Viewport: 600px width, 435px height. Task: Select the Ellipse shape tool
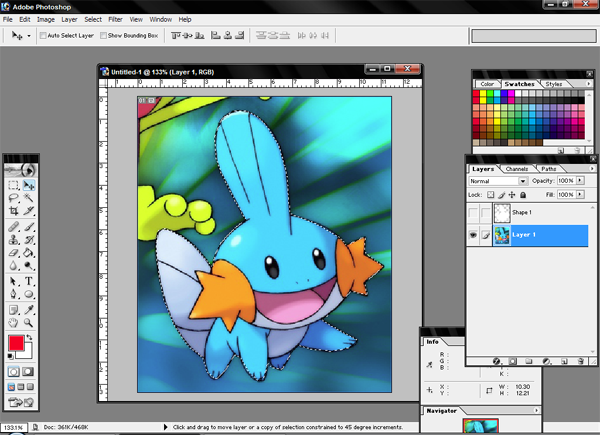pos(29,294)
